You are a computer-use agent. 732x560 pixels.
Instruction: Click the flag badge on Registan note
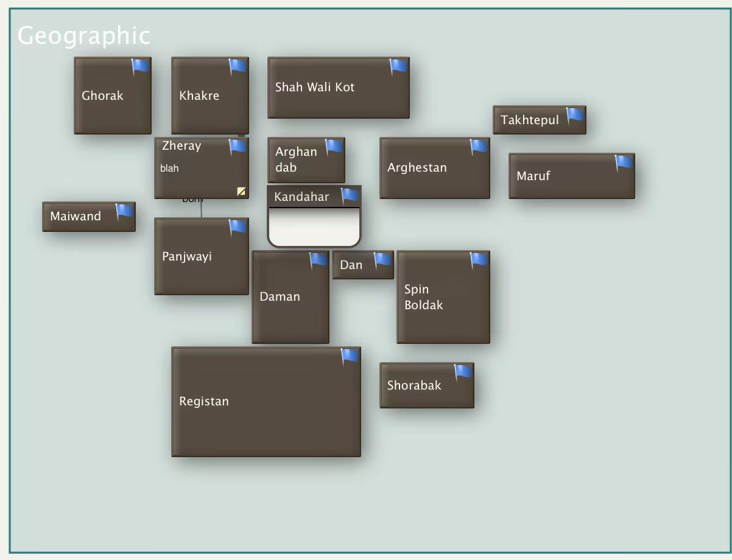coord(350,356)
